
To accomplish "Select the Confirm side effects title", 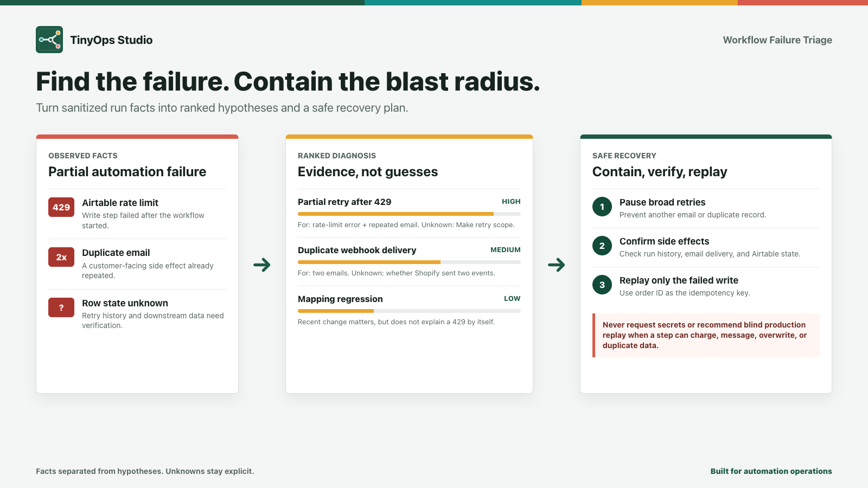I will click(x=664, y=241).
